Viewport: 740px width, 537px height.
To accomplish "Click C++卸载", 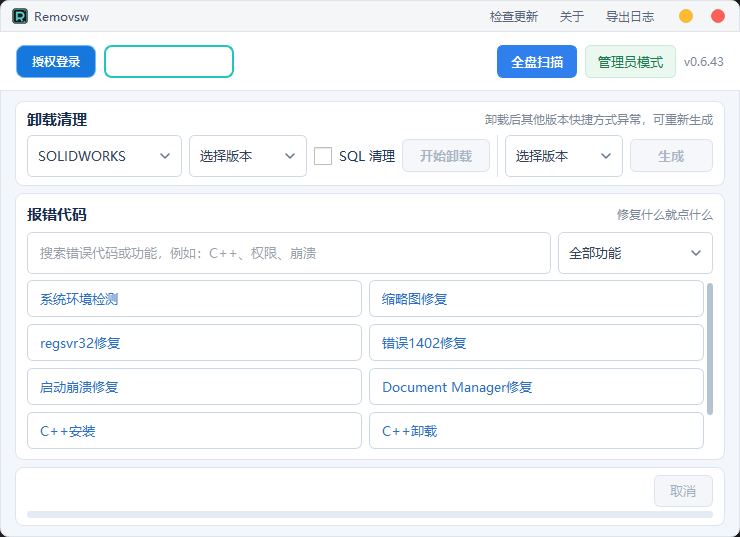I will pyautogui.click(x=536, y=431).
